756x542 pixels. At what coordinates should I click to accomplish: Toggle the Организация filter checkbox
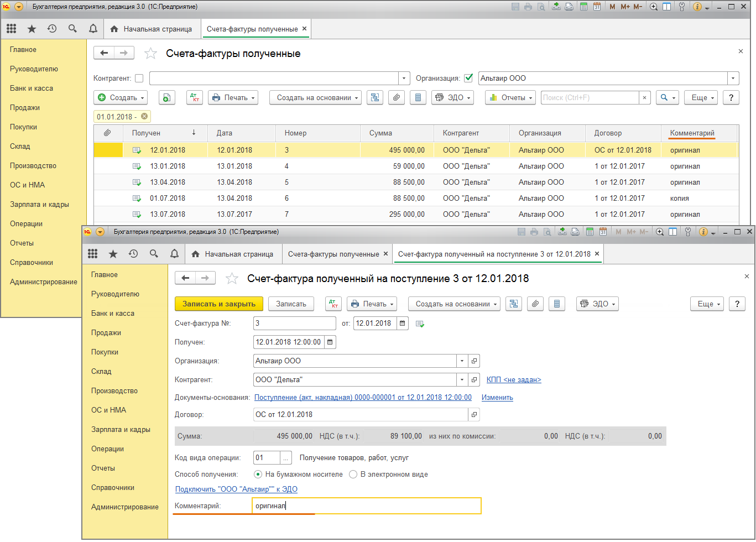coord(468,78)
